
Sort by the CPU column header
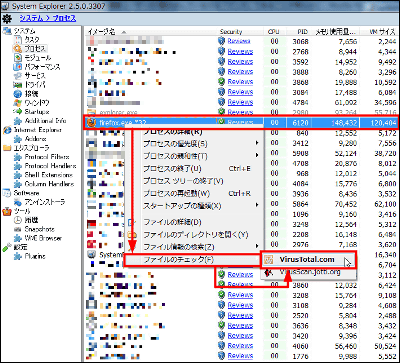(274, 32)
